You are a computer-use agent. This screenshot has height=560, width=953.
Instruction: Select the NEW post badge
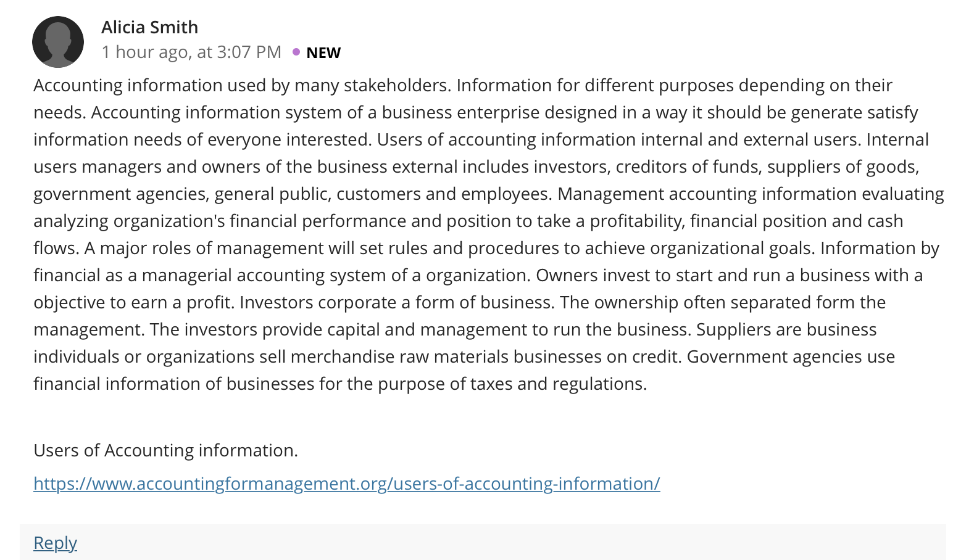[323, 52]
